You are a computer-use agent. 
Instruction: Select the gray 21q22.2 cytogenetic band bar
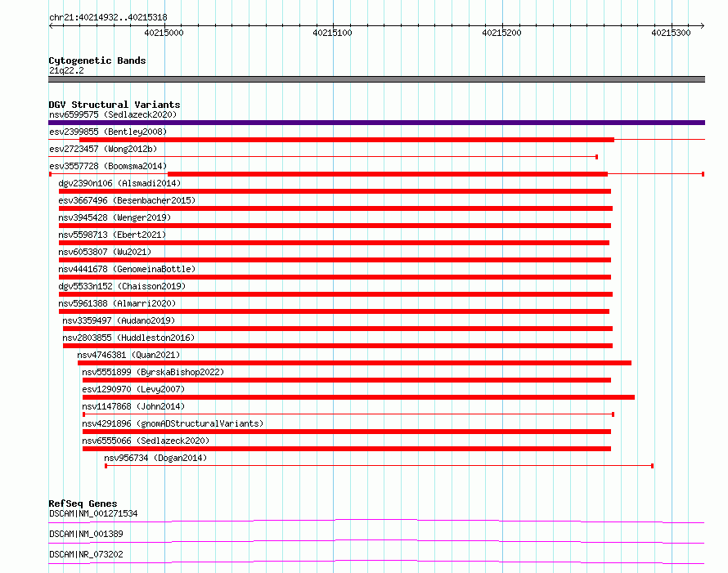click(x=376, y=79)
